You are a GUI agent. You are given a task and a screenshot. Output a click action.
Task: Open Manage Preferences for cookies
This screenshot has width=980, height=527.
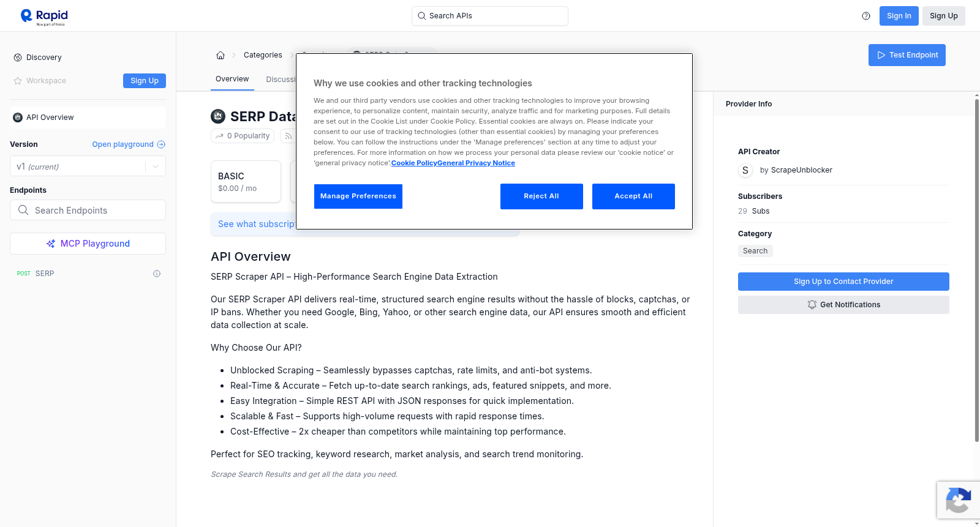tap(358, 196)
